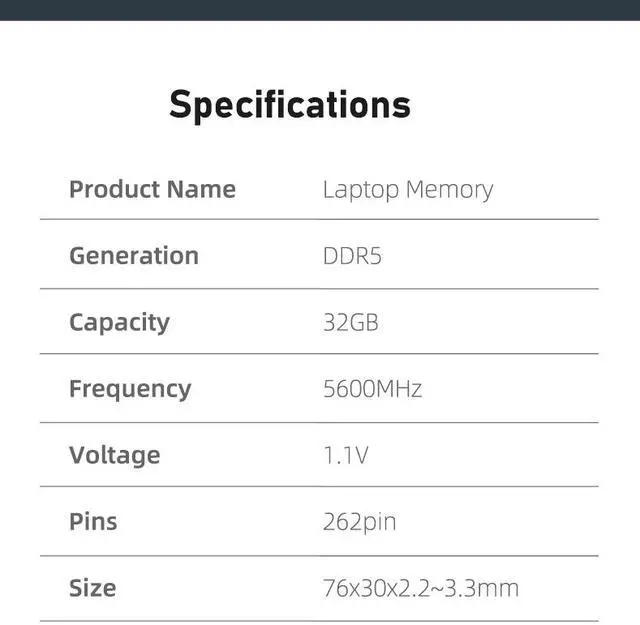Click the Specifications heading

click(x=289, y=105)
